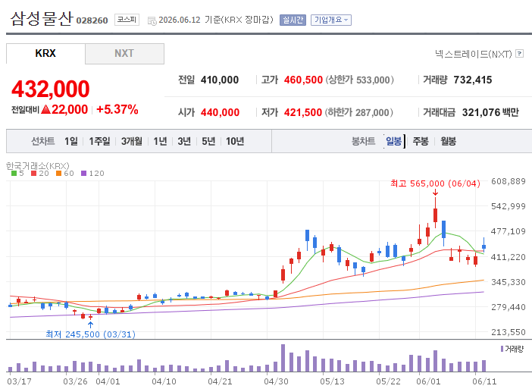
Task: Click the 최저 245,500 (03/31) chart label
Action: pyautogui.click(x=91, y=334)
